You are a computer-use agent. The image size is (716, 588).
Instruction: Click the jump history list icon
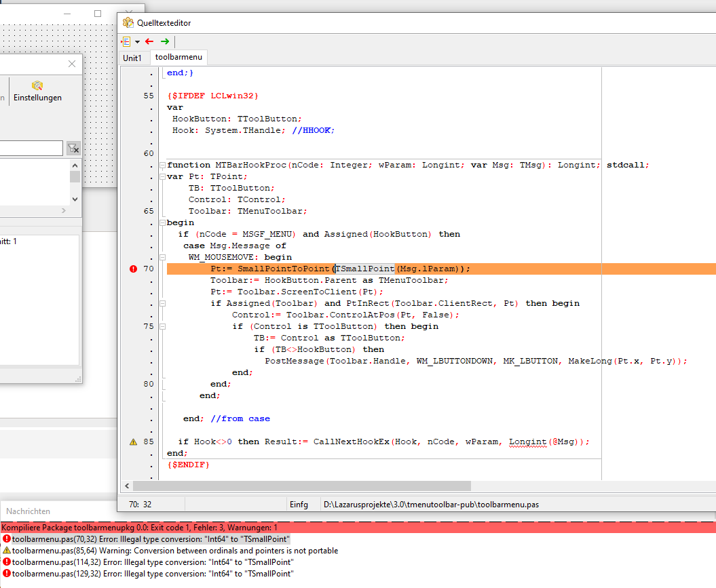coord(126,41)
